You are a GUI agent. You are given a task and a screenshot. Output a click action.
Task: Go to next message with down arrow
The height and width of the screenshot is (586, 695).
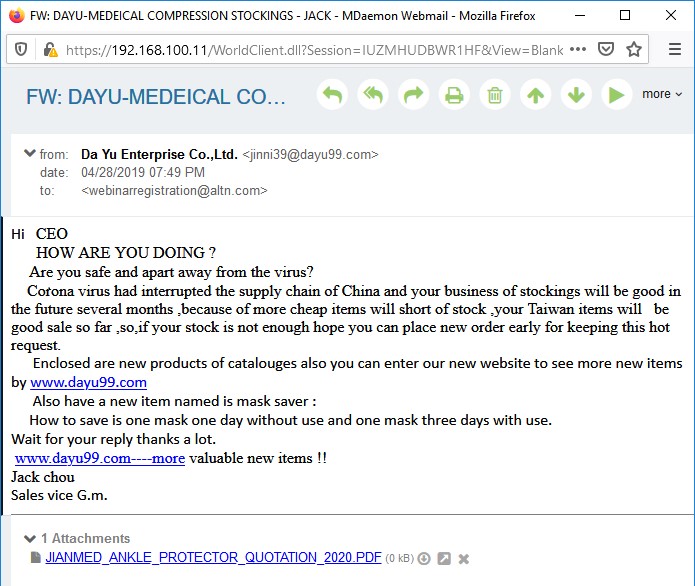click(576, 94)
